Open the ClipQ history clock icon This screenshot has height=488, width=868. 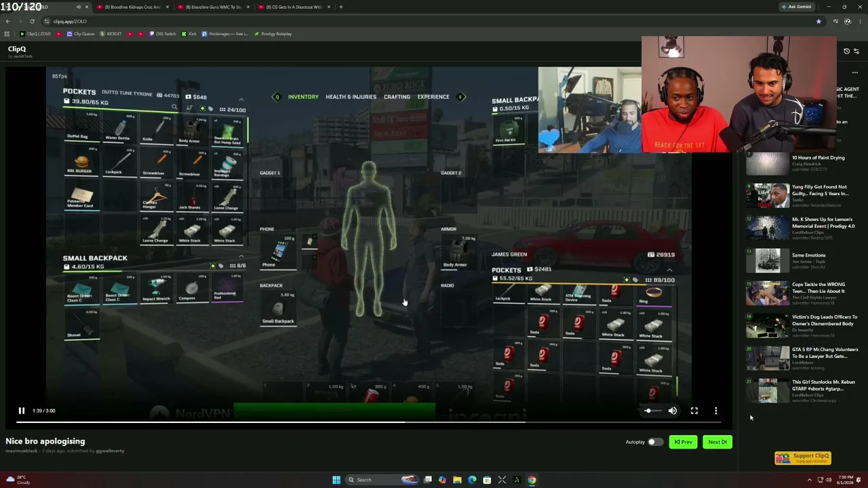[846, 52]
